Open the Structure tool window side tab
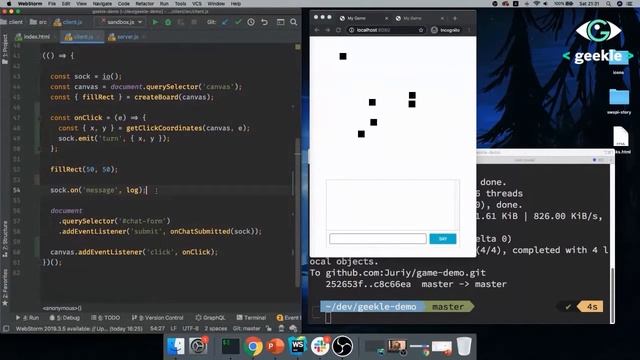Image resolution: width=640 pixels, height=360 pixels. 5,239
